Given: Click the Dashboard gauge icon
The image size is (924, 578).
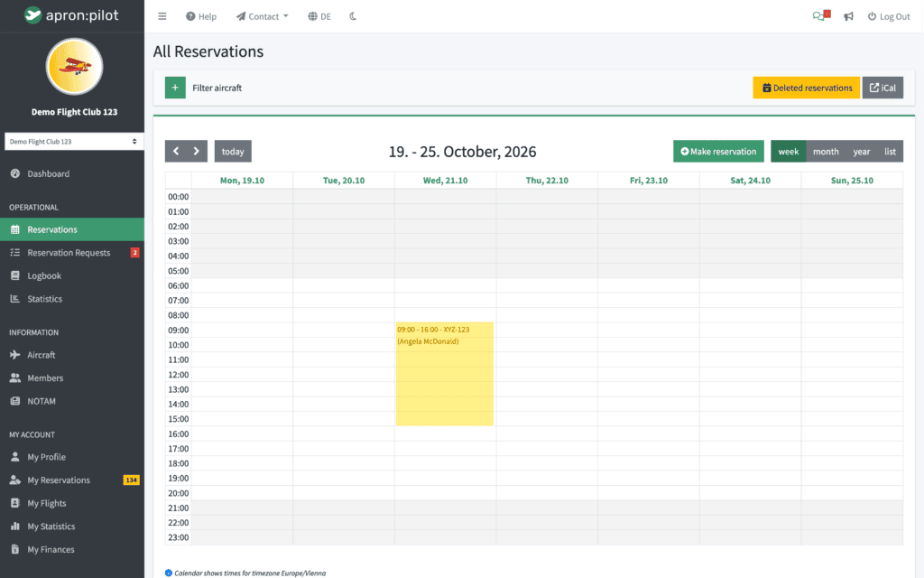Looking at the screenshot, I should pyautogui.click(x=15, y=173).
